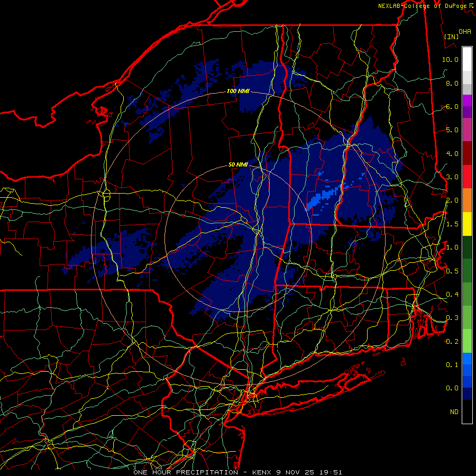Click the 8.0 legend value
The width and height of the screenshot is (476, 476).
coord(452,83)
